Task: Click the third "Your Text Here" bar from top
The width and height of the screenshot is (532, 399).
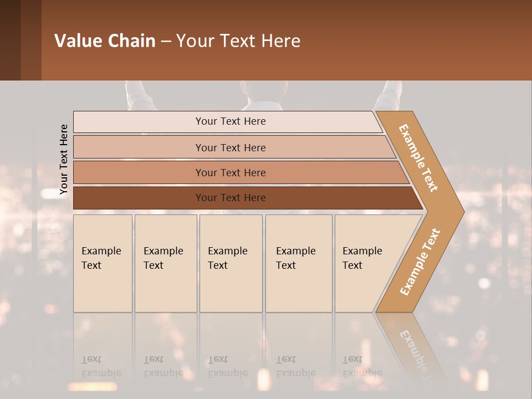Action: click(x=231, y=172)
